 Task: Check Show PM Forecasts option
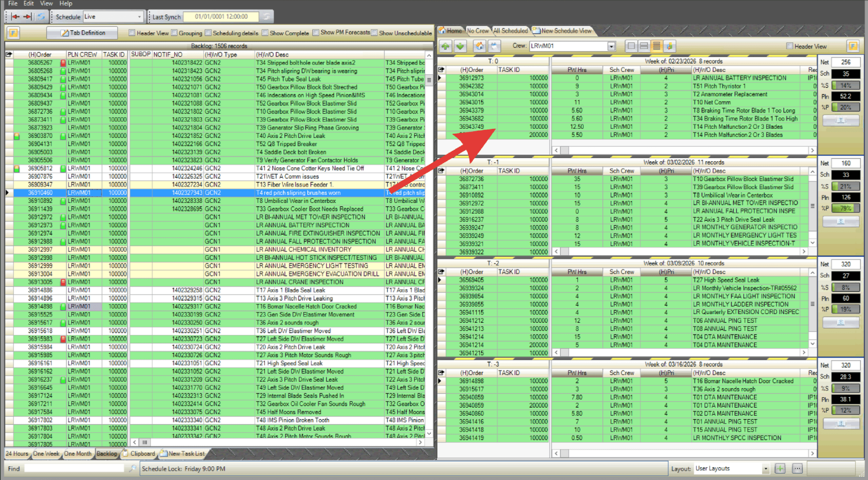316,33
